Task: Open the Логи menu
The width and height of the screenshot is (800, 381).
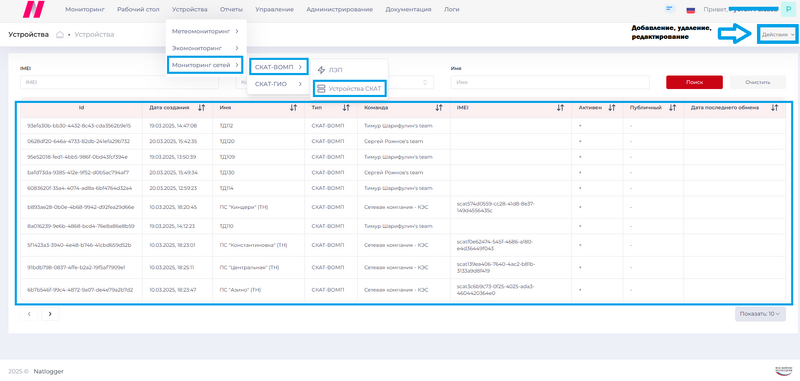Action: 452,9
